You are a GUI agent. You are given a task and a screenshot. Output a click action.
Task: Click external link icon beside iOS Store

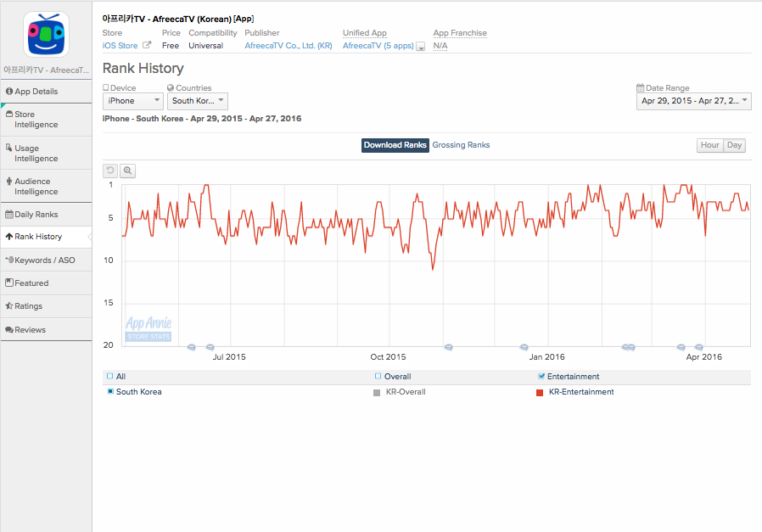(x=147, y=45)
